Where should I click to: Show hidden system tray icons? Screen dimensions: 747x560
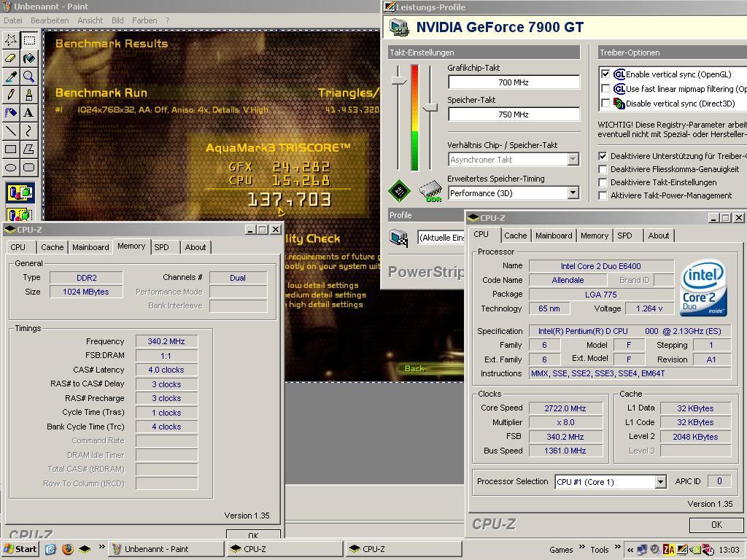pyautogui.click(x=630, y=550)
